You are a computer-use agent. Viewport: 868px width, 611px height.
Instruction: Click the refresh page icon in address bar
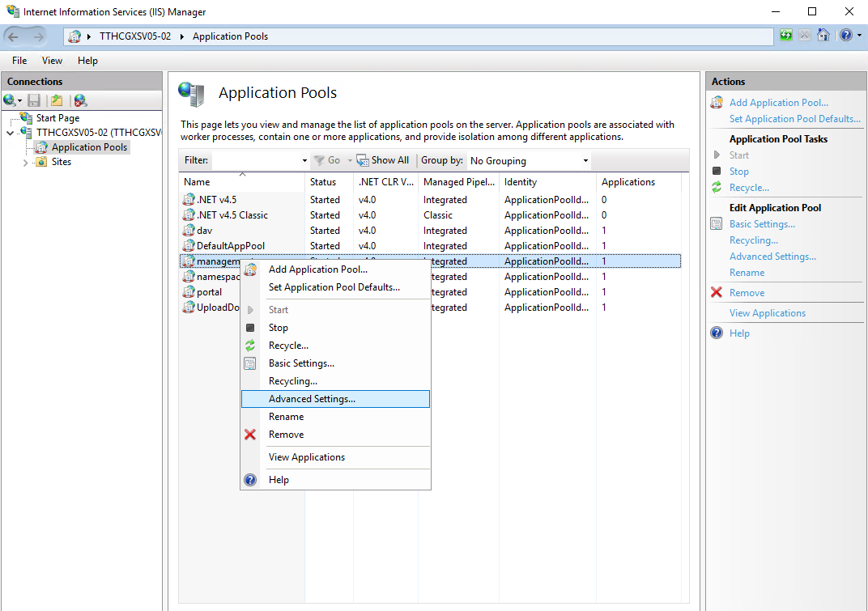[x=786, y=36]
